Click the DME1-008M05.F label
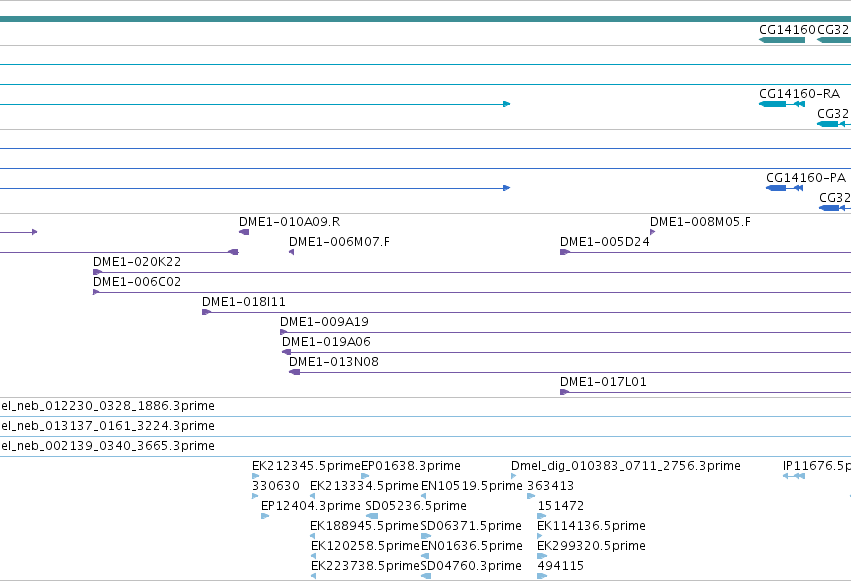The width and height of the screenshot is (851, 581). point(700,221)
